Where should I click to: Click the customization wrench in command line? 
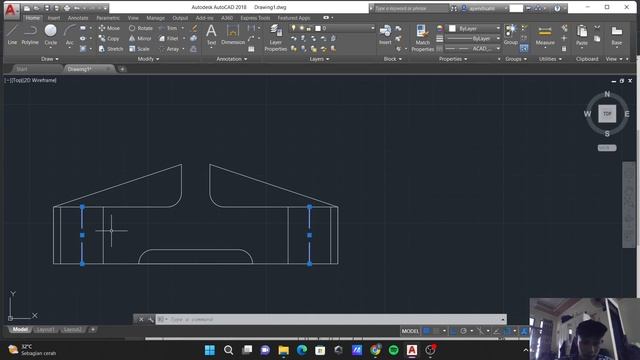pyautogui.click(x=150, y=319)
